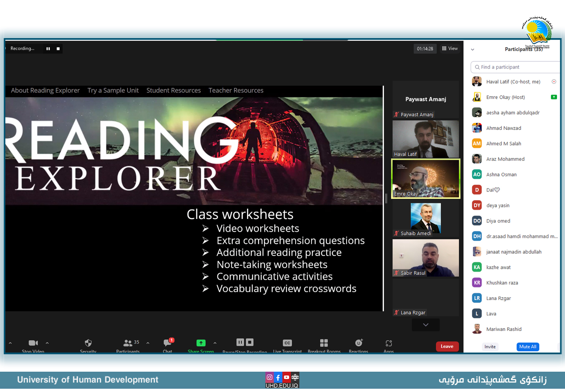565x392 pixels.
Task: Stop the recording from the top indicator
Action: [x=58, y=49]
